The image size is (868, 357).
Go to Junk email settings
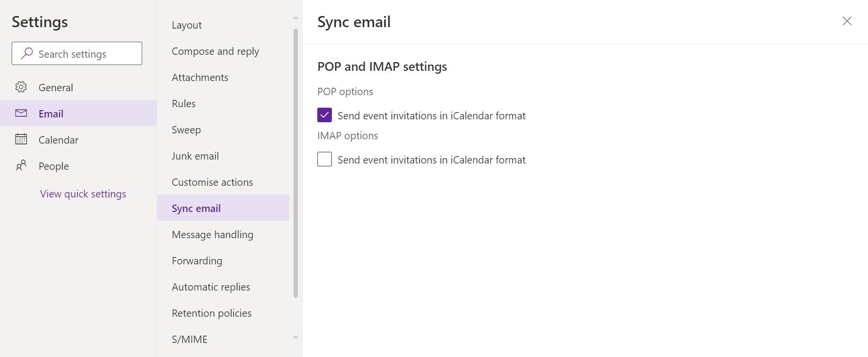[x=195, y=156]
